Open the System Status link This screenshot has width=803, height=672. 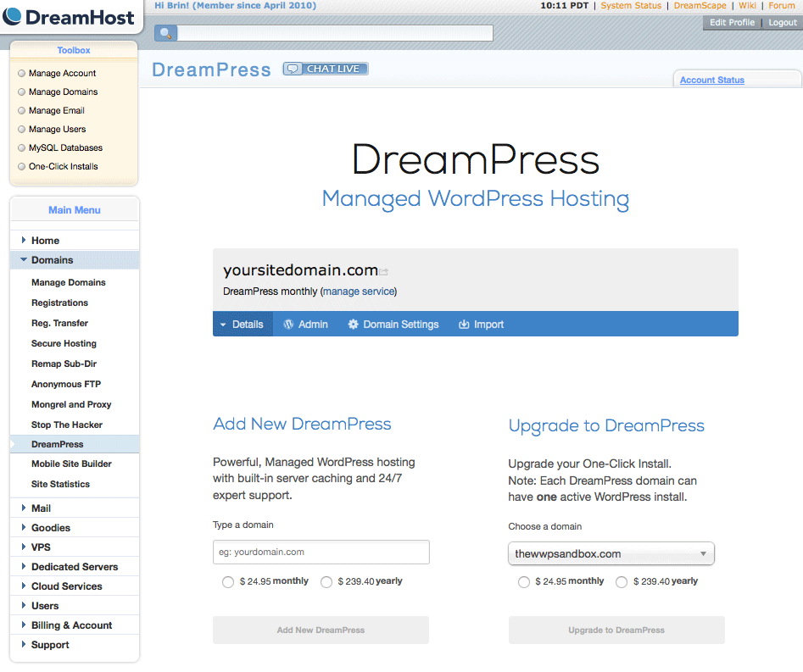[631, 6]
